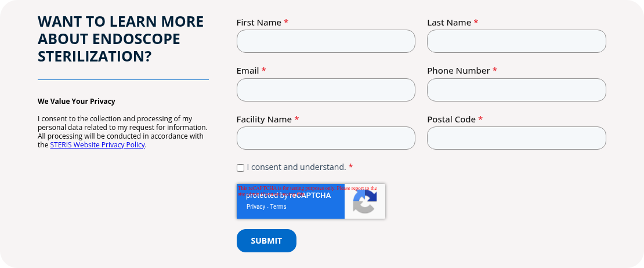The height and width of the screenshot is (268, 644).
Task: Open the reCAPTCHA Terms link
Action: [x=278, y=207]
